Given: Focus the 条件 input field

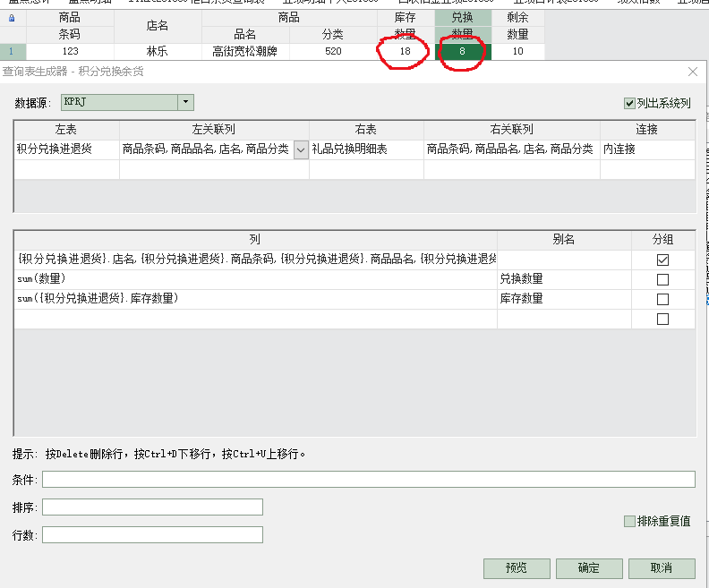Looking at the screenshot, I should 368,480.
